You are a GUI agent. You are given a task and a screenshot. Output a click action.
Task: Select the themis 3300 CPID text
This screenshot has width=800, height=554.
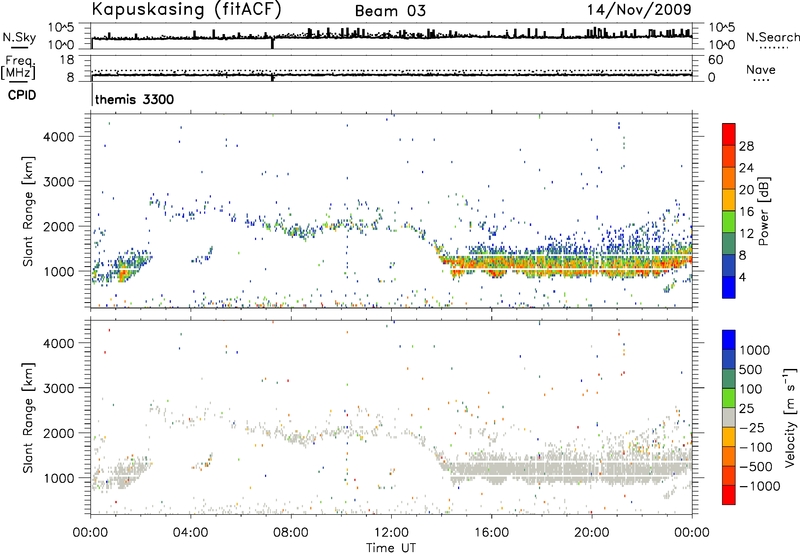click(x=134, y=99)
